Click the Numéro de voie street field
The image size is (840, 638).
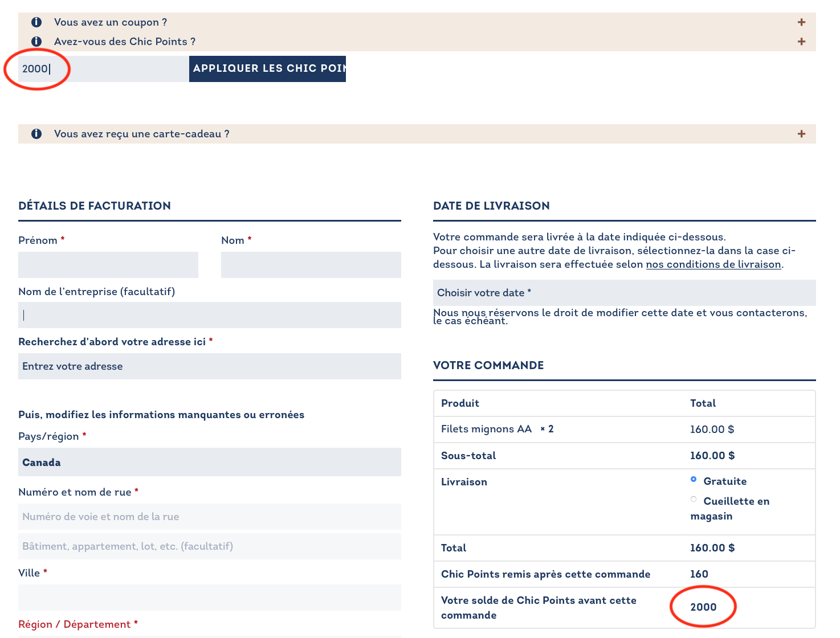coord(209,517)
